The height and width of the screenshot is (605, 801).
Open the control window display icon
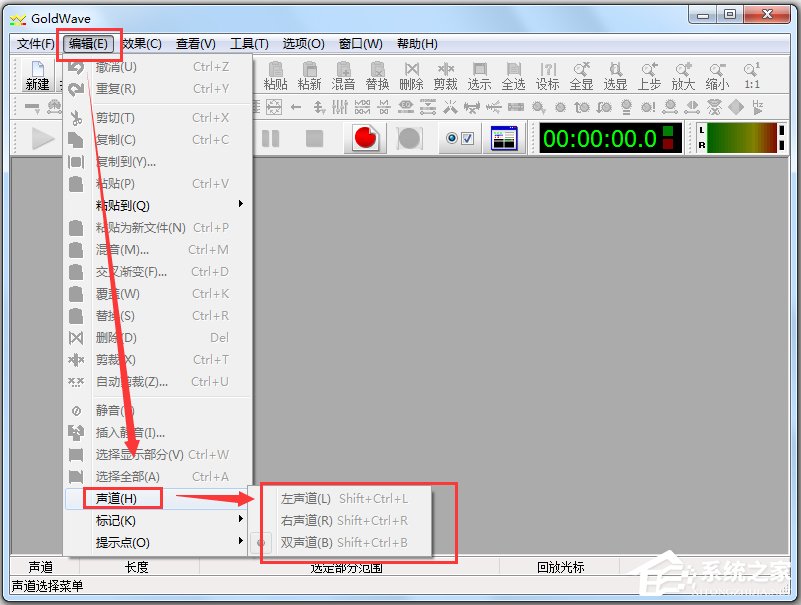pos(504,138)
